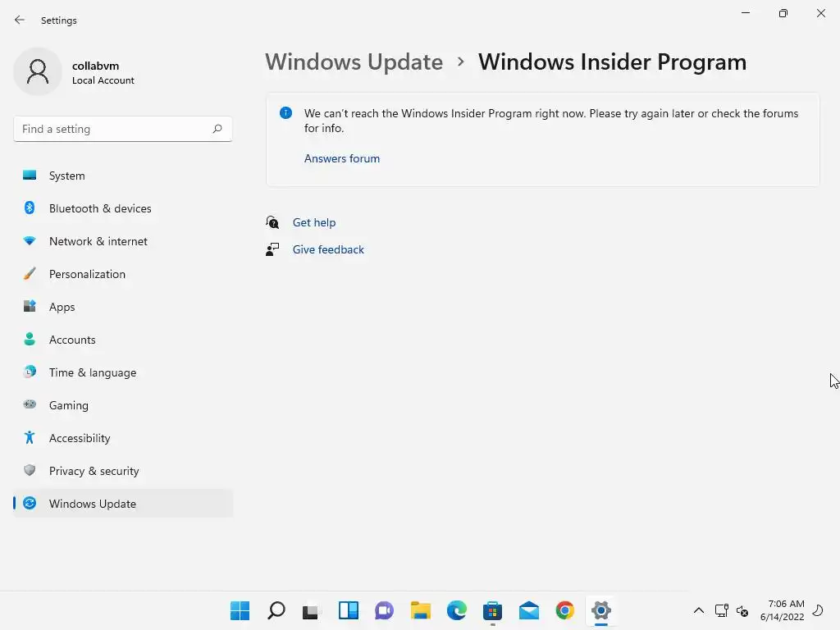Click the collabvm user avatar icon
Image resolution: width=840 pixels, height=630 pixels.
(38, 72)
